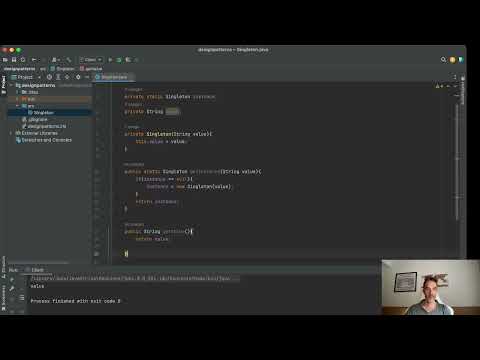480x360 pixels.
Task: Expand the .idea folder
Action: tap(18, 92)
